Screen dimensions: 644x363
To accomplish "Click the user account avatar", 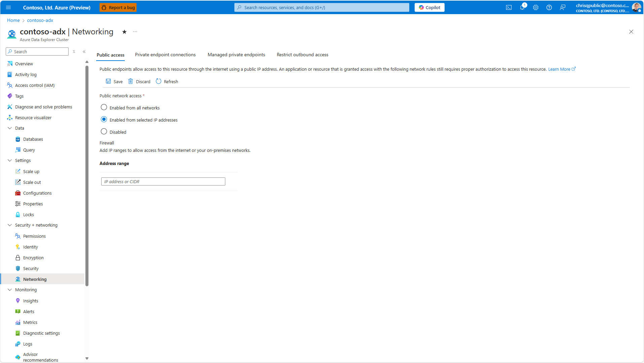I will click(636, 7).
